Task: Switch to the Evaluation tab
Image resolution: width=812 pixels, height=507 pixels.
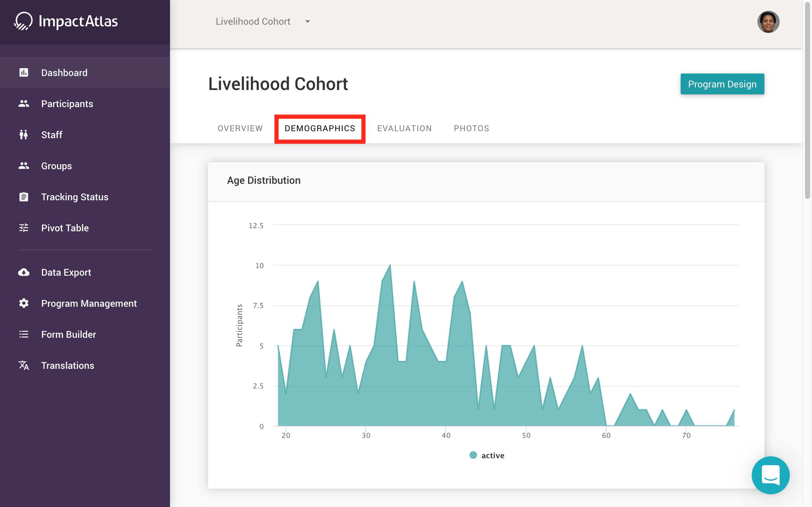Action: [x=404, y=128]
